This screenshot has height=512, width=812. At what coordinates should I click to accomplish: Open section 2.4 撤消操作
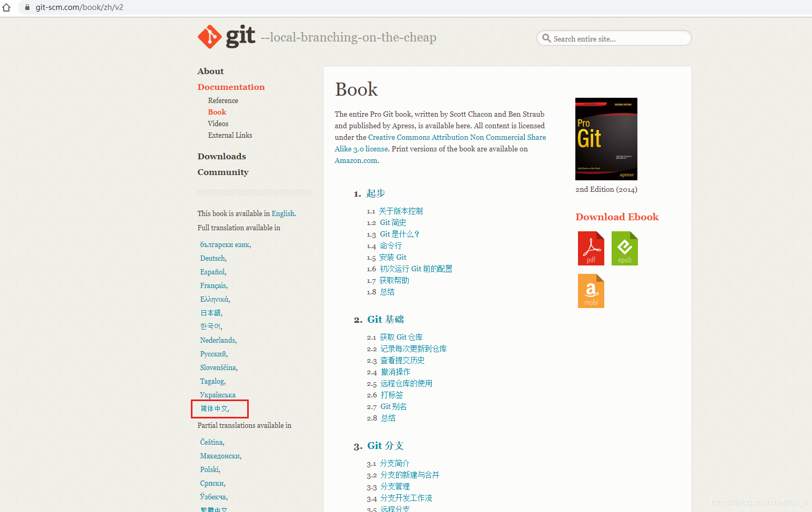(x=395, y=372)
